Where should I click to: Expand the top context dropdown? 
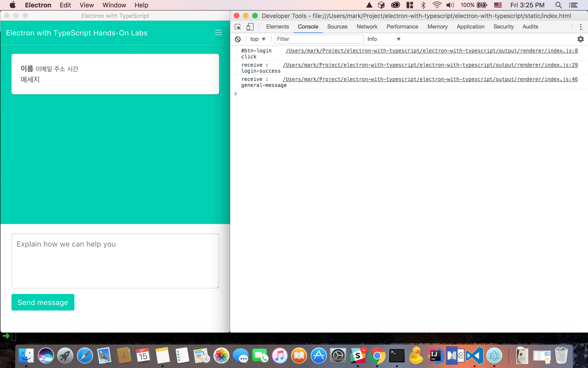click(x=258, y=39)
